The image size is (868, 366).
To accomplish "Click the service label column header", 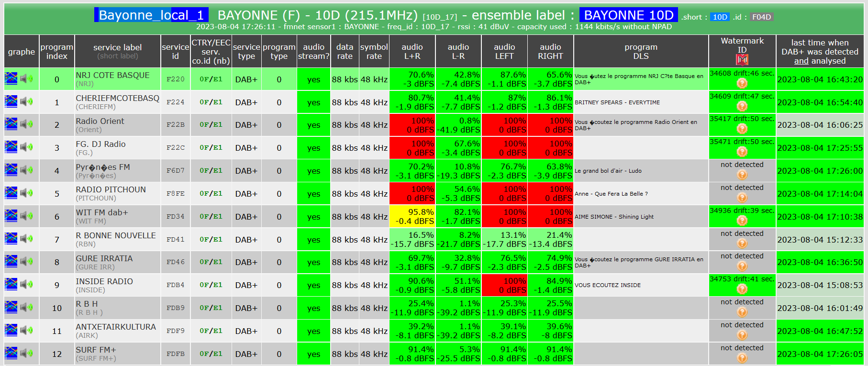I will coord(118,51).
